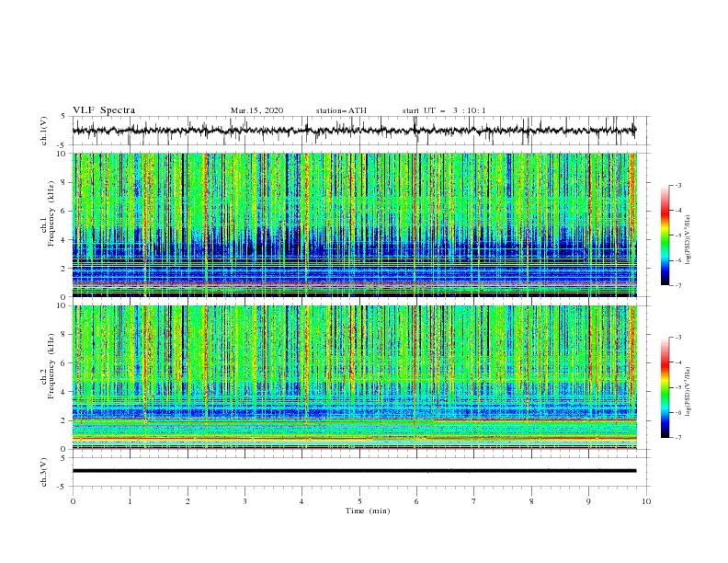The width and height of the screenshot is (728, 563).
Task: Click the "5" tick on ch.3(V) axis
Action: point(63,458)
